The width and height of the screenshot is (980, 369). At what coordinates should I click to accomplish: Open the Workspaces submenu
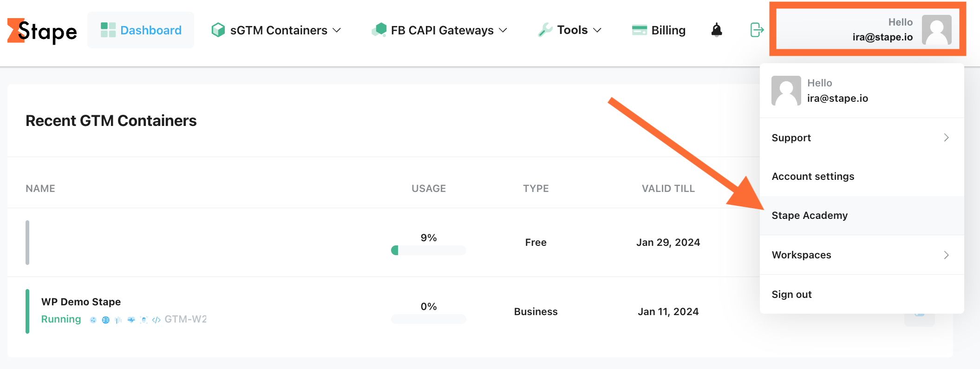pos(862,255)
